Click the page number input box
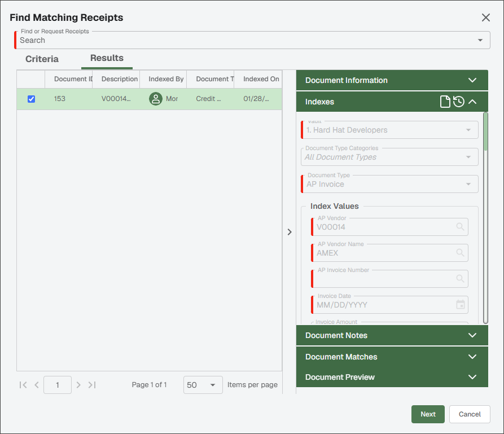 58,385
